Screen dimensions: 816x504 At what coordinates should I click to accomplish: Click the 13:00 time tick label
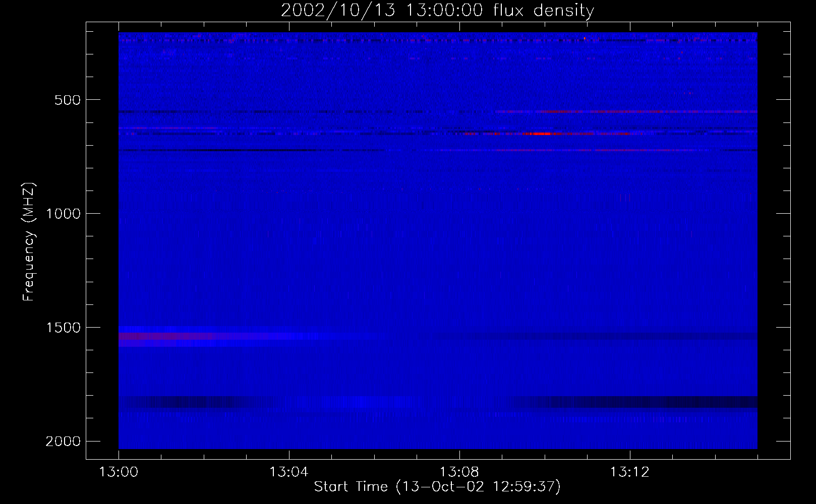coord(119,472)
